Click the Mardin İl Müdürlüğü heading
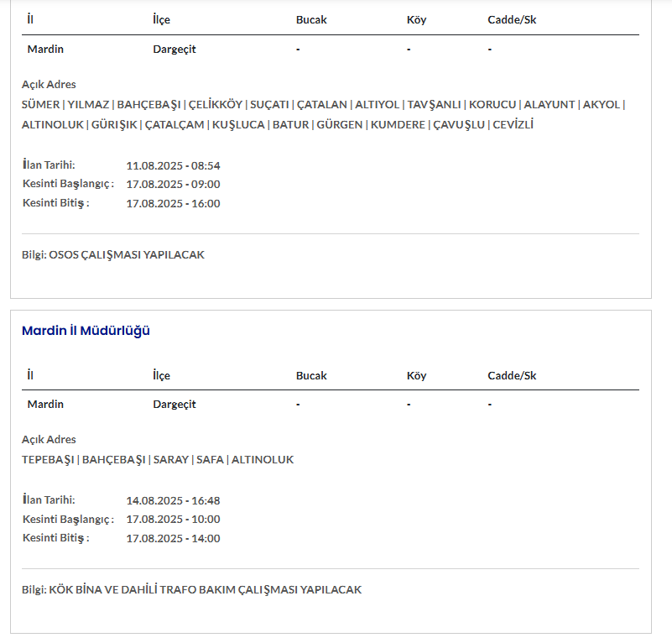 (x=86, y=331)
